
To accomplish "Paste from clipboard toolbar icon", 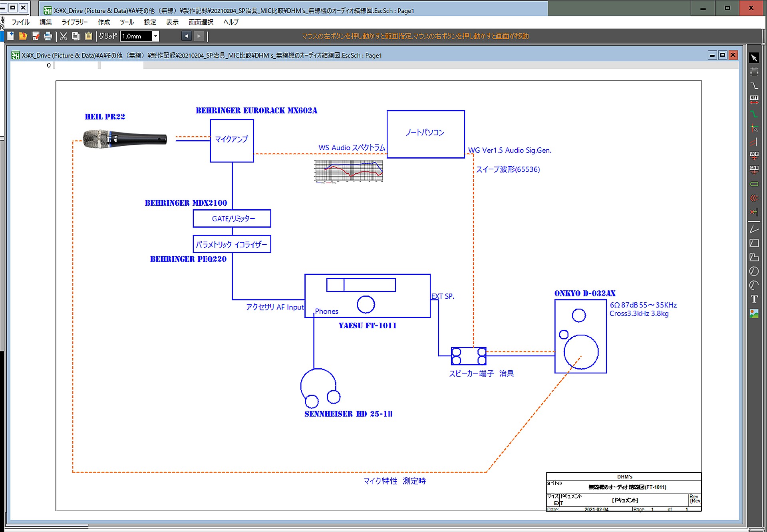I will 88,36.
